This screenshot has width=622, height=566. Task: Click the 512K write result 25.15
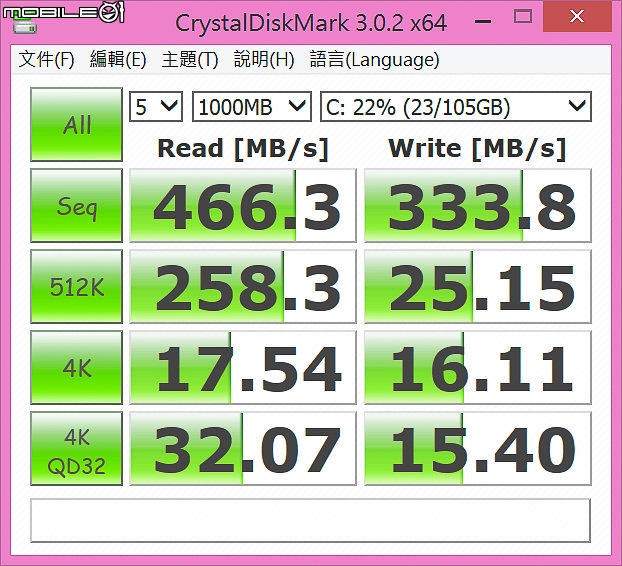pyautogui.click(x=478, y=286)
